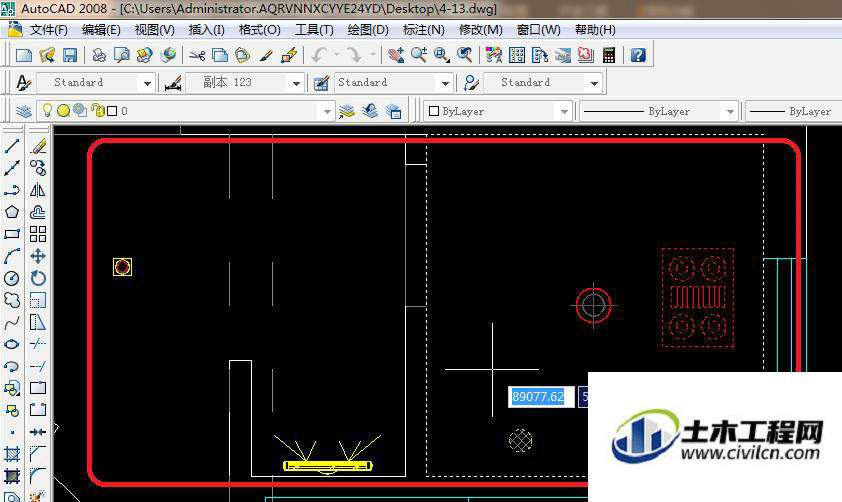842x502 pixels.
Task: Select the Rotate modify tool
Action: 38,278
